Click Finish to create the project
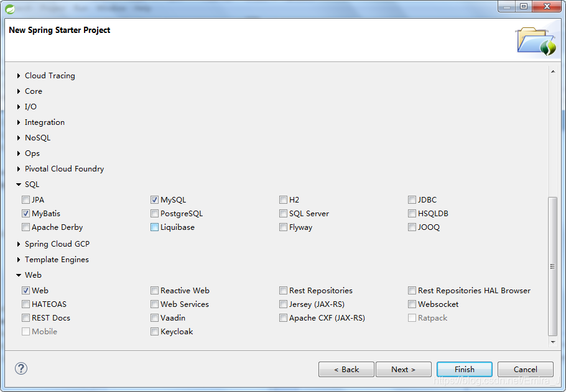566x392 pixels. 465,369
